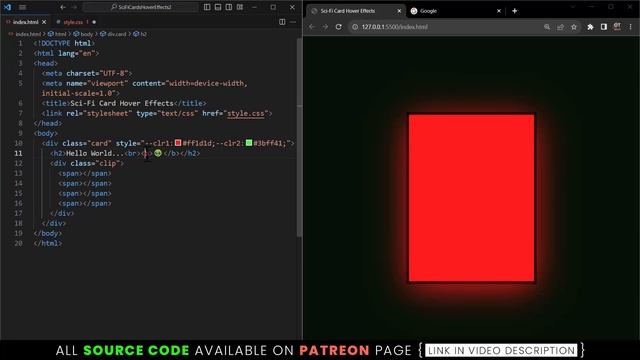Screen dimensions: 640x360
Task: Open the VS Code hamburger menu
Action: coord(22,7)
